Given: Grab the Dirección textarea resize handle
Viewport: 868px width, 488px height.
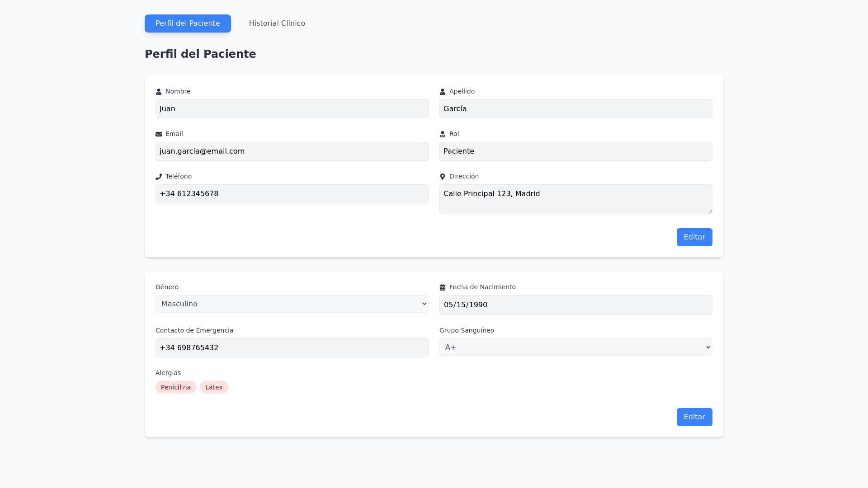Looking at the screenshot, I should (x=710, y=211).
